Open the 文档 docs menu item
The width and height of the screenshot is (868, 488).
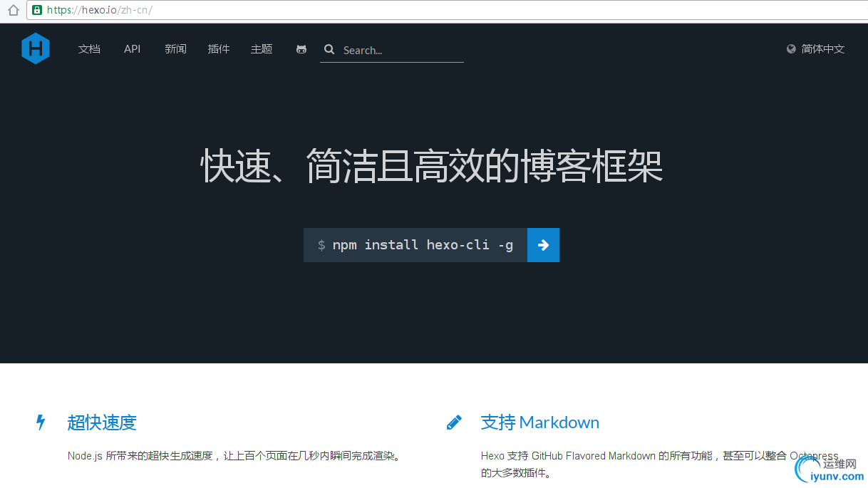coord(89,49)
